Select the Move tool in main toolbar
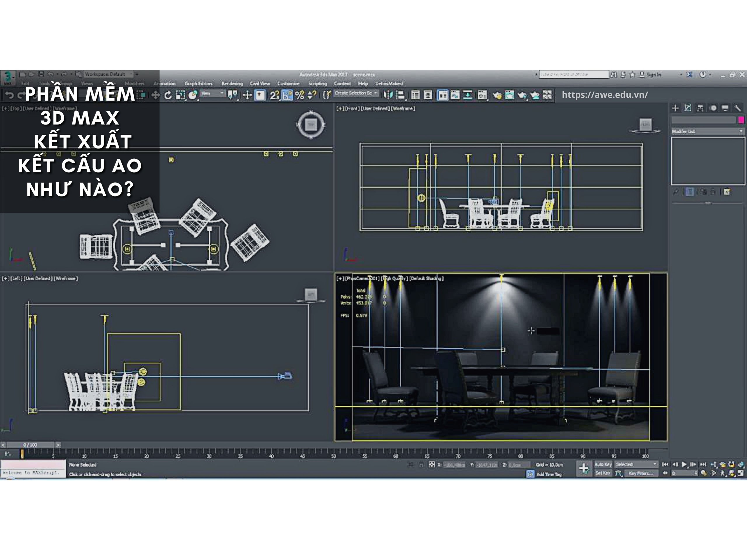 point(155,95)
